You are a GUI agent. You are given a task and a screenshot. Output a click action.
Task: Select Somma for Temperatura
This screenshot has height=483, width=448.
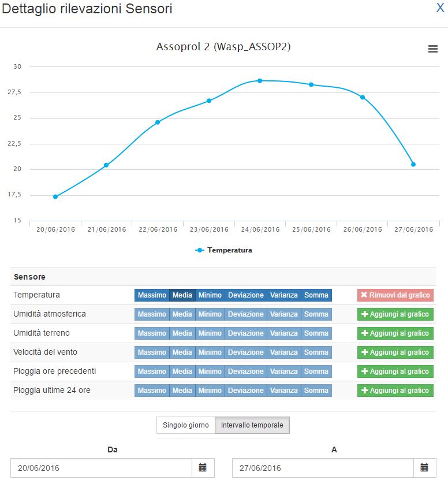[316, 295]
